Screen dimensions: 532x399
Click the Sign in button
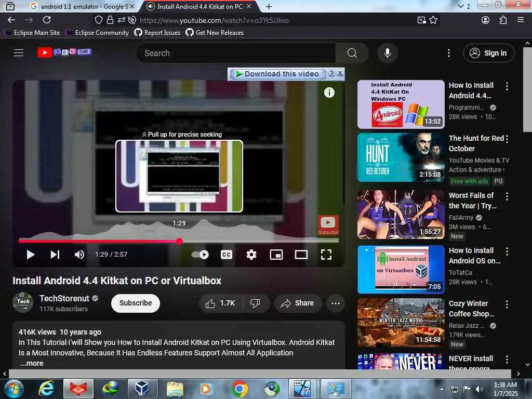489,53
